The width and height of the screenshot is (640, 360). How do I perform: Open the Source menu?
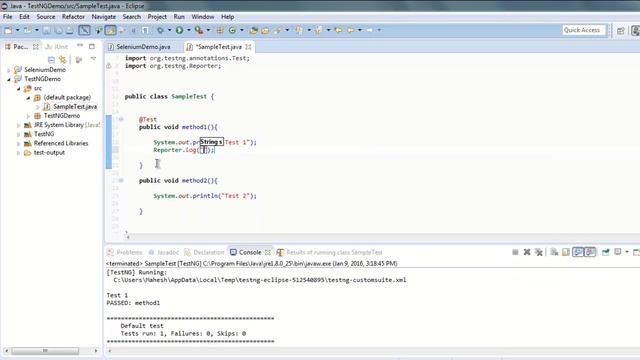46,17
